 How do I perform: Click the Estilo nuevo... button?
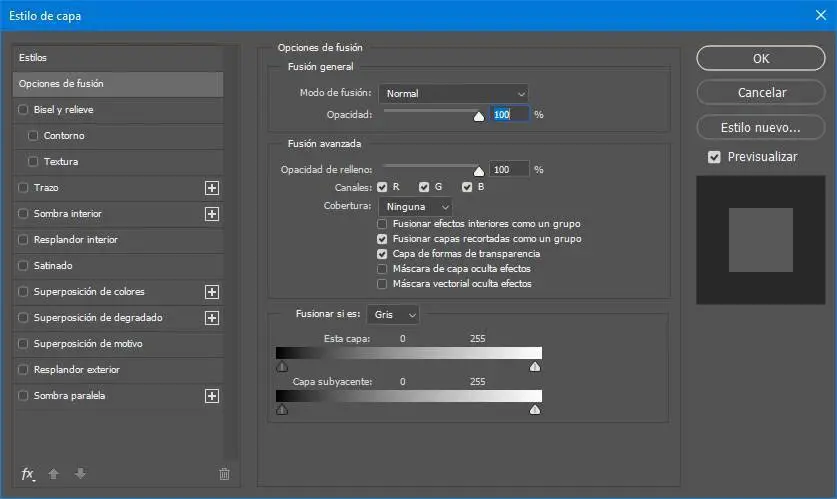[x=761, y=128]
